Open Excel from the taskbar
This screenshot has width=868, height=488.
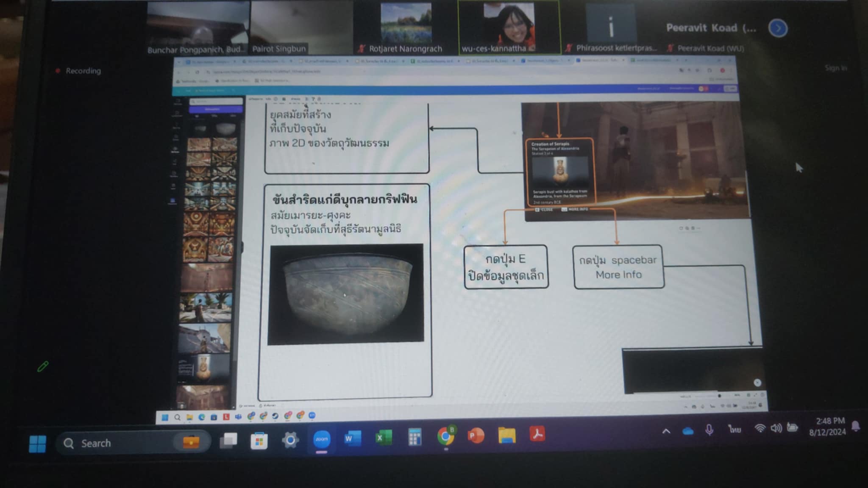pyautogui.click(x=384, y=438)
